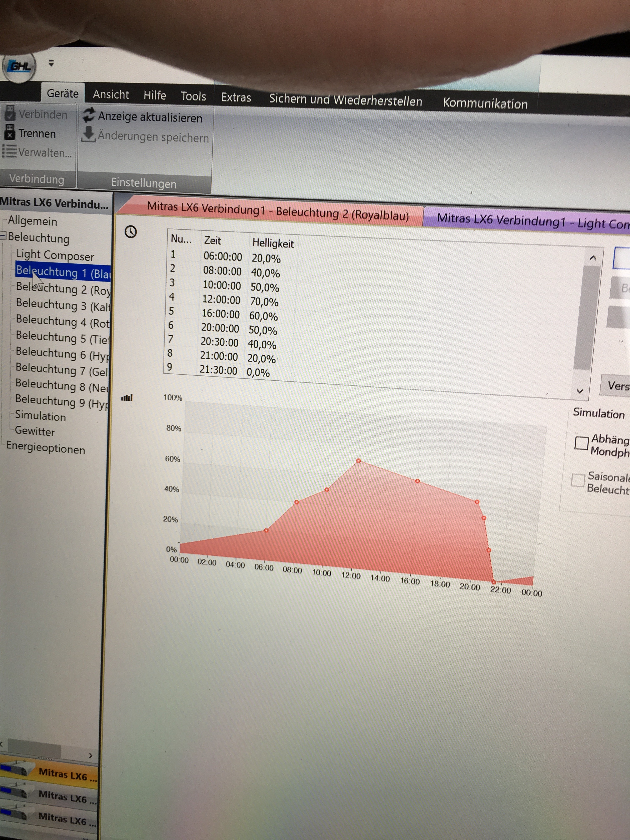This screenshot has height=840, width=630.
Task: Click the GHL application logo button
Action: tap(19, 67)
